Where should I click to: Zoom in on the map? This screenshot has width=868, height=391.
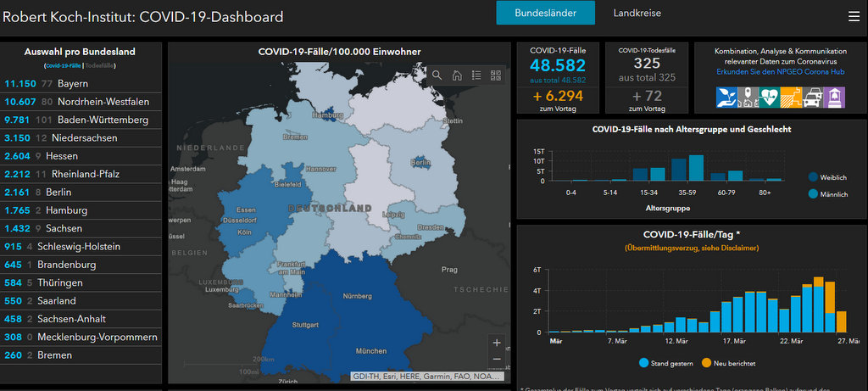(x=496, y=343)
